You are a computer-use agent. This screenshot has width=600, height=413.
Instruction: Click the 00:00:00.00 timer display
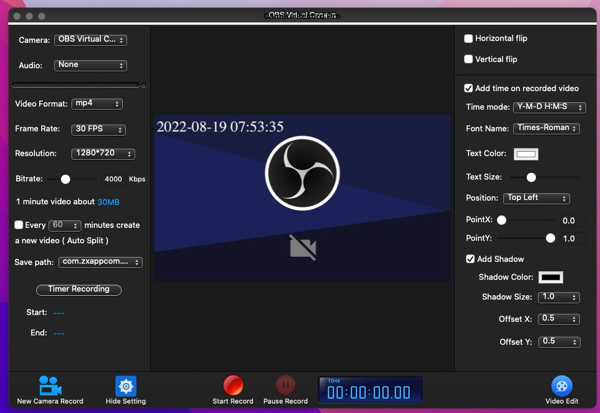[x=370, y=390]
